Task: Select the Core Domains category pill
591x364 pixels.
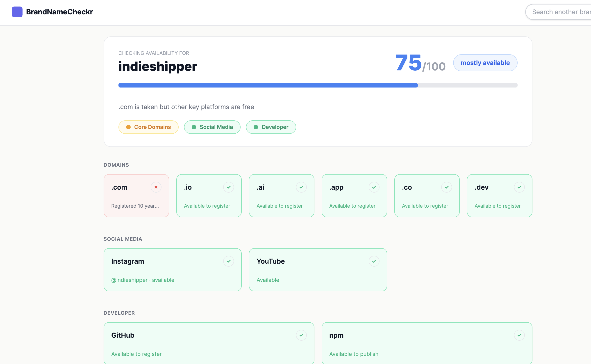Action: (148, 127)
